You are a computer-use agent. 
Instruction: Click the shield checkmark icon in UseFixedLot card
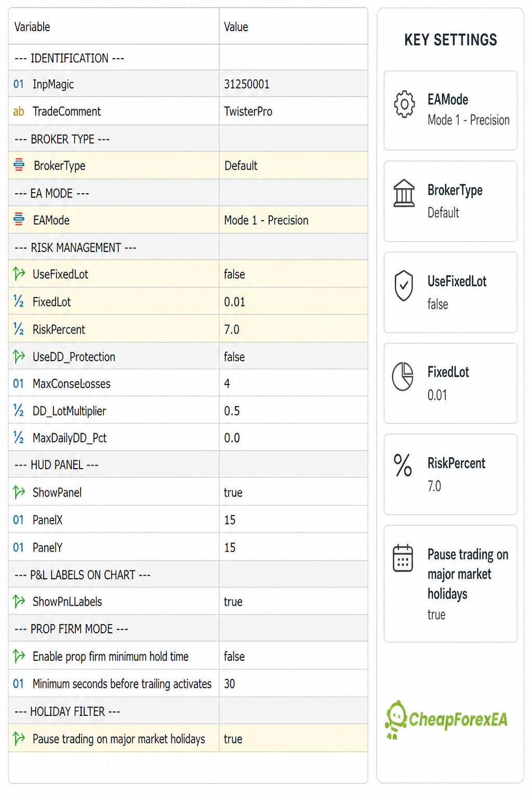pos(404,285)
